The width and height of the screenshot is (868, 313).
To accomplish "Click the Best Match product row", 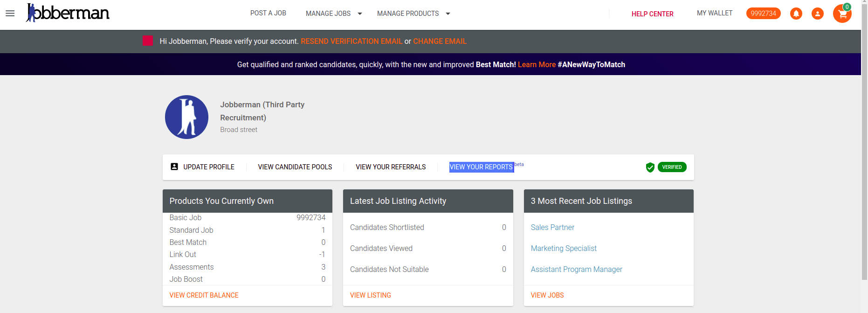I will [x=248, y=242].
